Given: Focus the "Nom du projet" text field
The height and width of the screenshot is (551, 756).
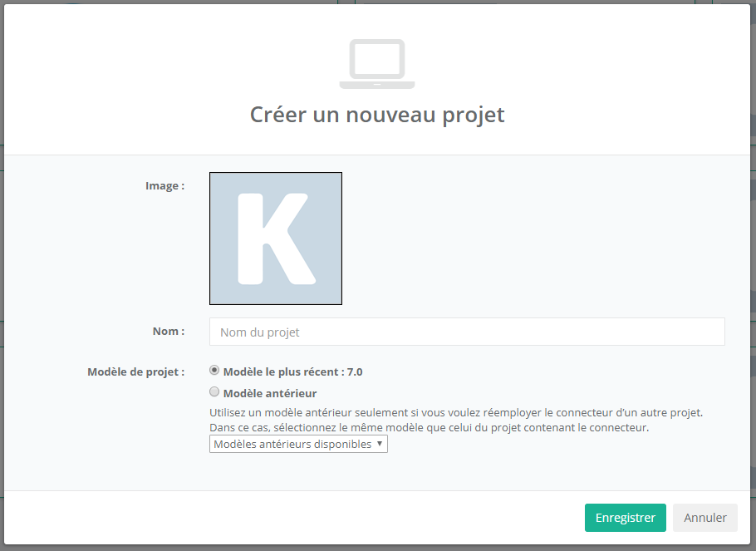Looking at the screenshot, I should click(x=467, y=332).
